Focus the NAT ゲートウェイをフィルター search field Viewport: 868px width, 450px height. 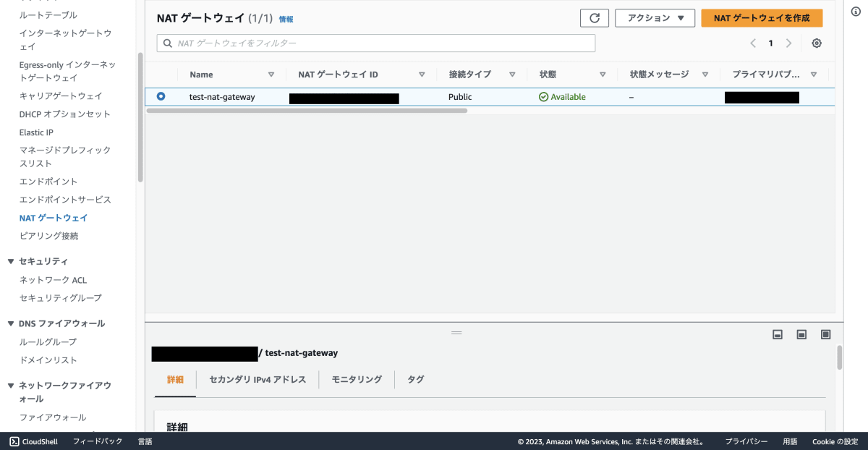pos(376,43)
